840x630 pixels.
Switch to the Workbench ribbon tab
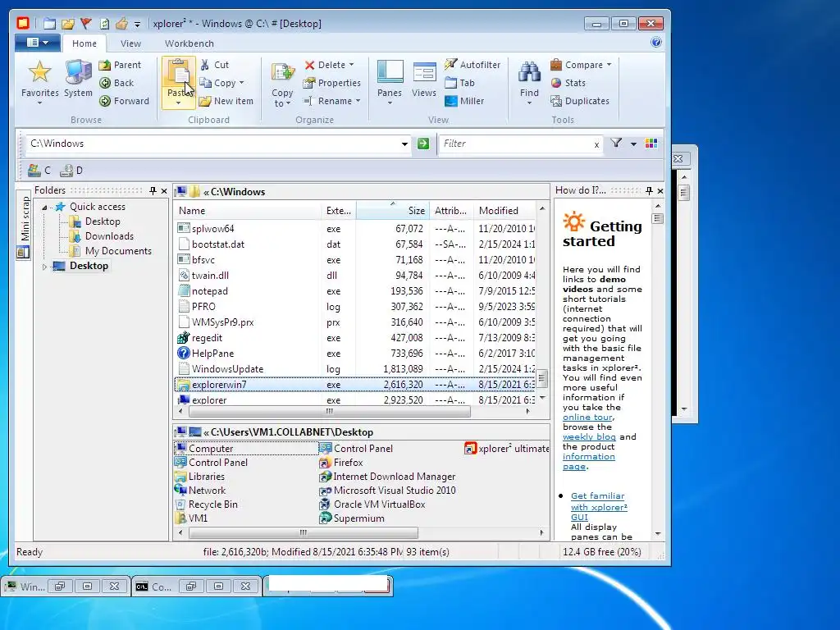pos(189,43)
